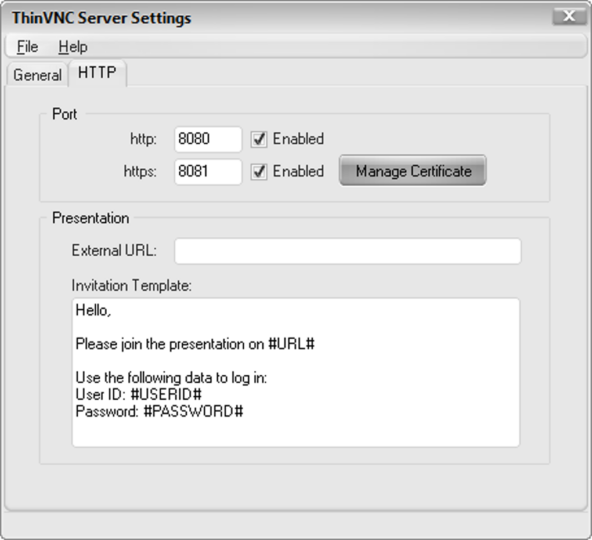592x540 pixels.
Task: Click the 'Hello,' line in the template
Action: pyautogui.click(x=93, y=310)
